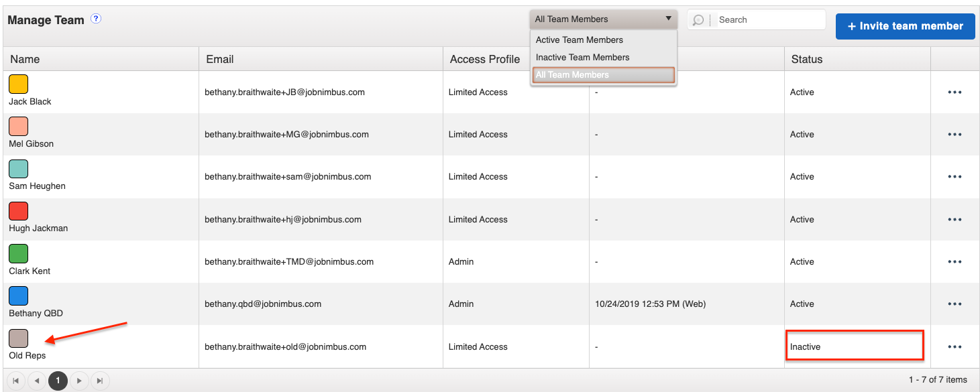Open the actions menu for Clark Kent

[955, 261]
